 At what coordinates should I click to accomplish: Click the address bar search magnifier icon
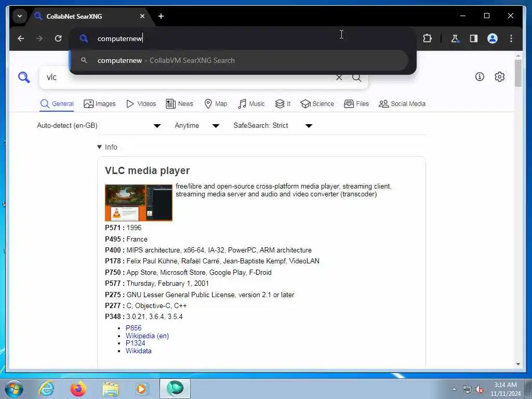pyautogui.click(x=84, y=38)
